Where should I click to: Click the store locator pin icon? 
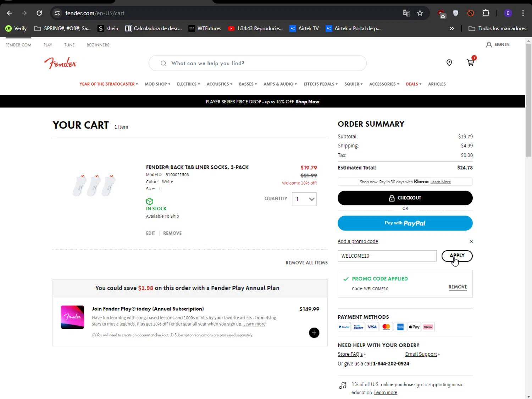click(x=449, y=63)
